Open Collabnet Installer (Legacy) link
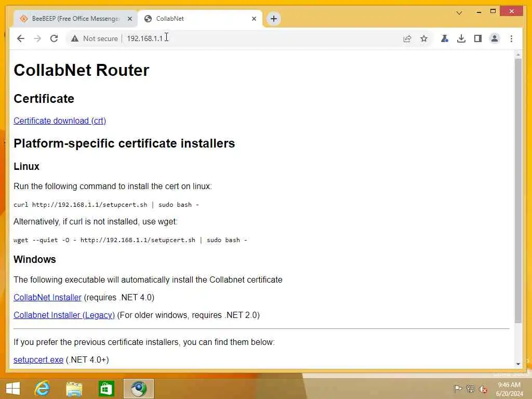Screen dimensions: 532x399 pyautogui.click(x=64, y=315)
